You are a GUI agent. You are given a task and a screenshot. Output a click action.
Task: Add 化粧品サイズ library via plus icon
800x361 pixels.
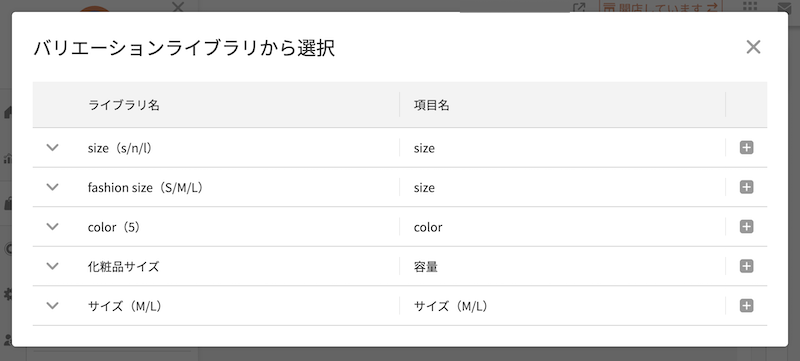(x=746, y=266)
